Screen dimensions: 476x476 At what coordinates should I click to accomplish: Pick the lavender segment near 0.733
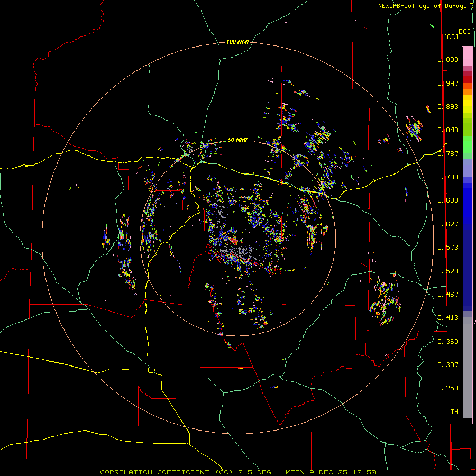pos(467,168)
